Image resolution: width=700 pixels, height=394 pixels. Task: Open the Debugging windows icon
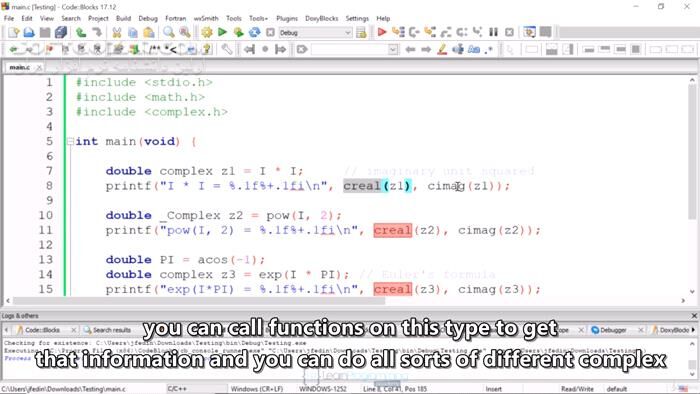pyautogui.click(x=529, y=32)
